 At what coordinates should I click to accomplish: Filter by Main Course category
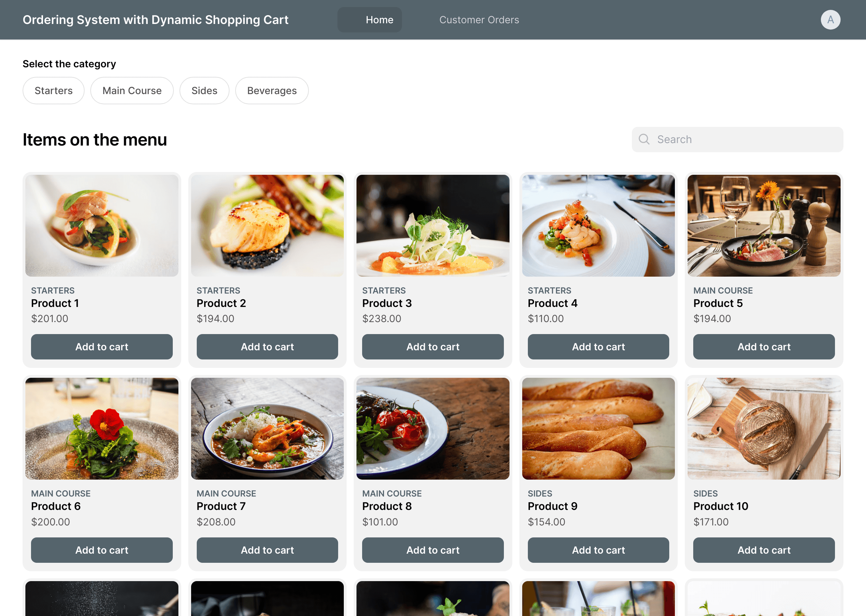[x=132, y=91]
